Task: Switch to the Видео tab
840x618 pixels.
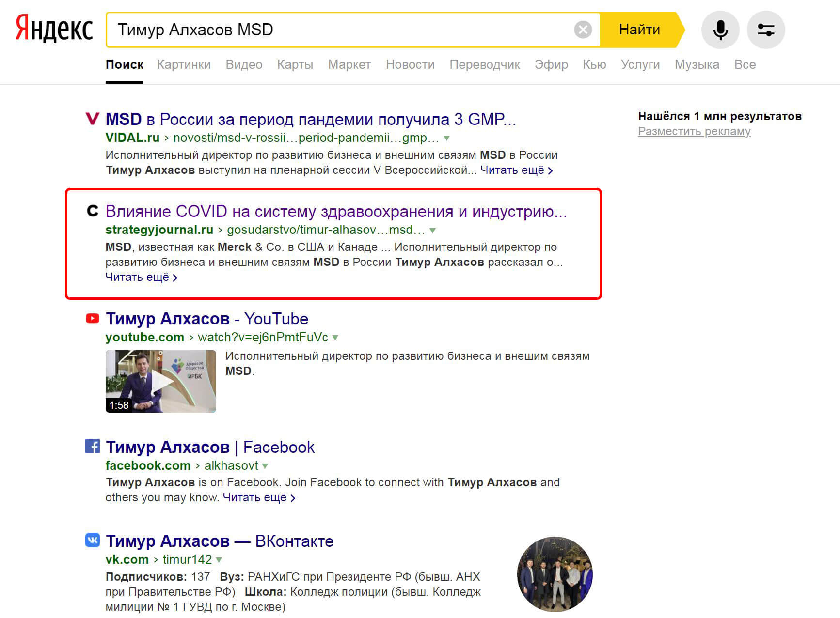Action: coord(244,65)
